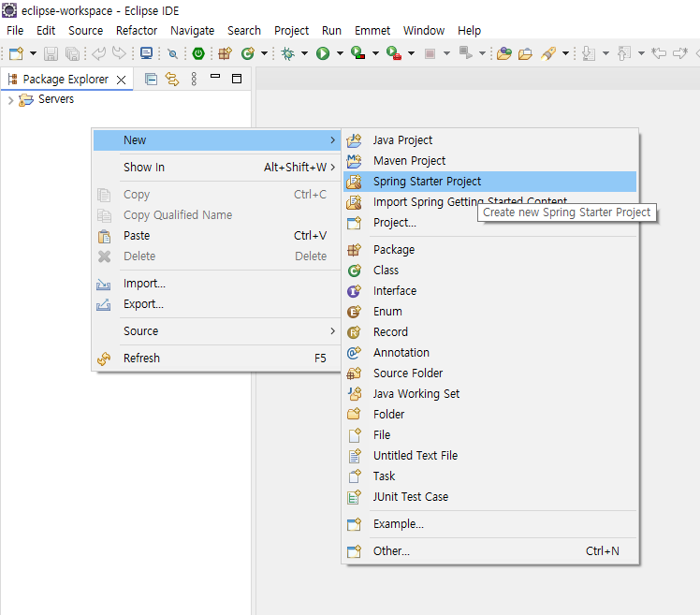Minimize the Package Explorer view

(215, 77)
